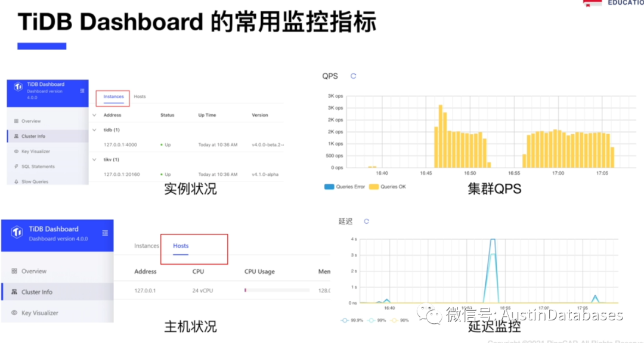The image size is (644, 343).
Task: Select the Hosts tab in lower panel
Action: [181, 246]
